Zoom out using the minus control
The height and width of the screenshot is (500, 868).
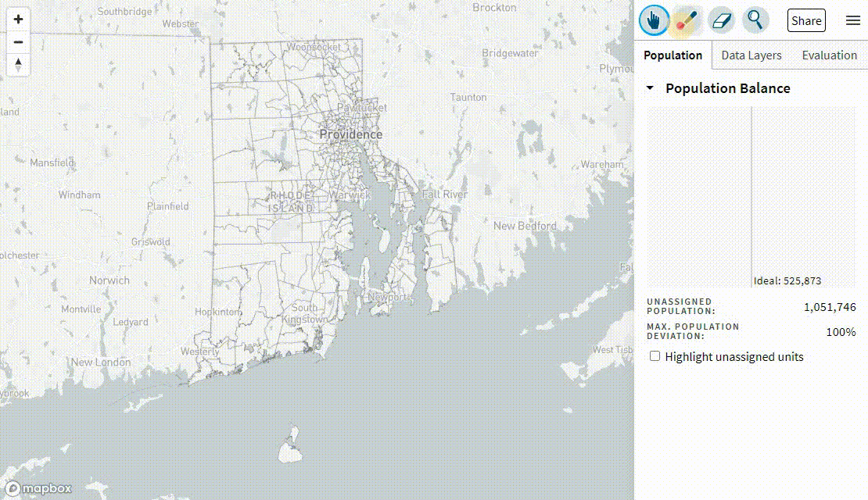[x=17, y=41]
